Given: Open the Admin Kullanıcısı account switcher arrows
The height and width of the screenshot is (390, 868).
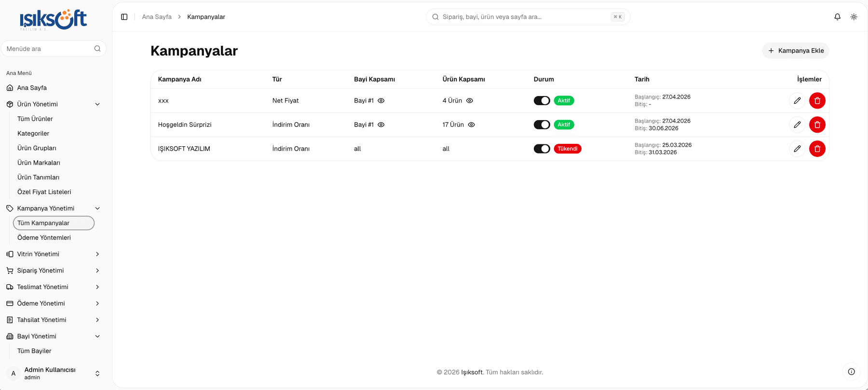Looking at the screenshot, I should pos(97,373).
